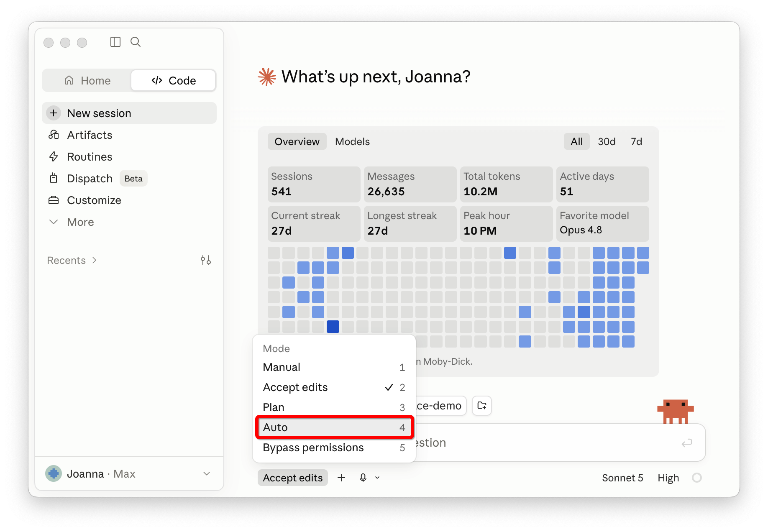This screenshot has height=532, width=768.
Task: Open the microphone options chevron
Action: (x=377, y=478)
